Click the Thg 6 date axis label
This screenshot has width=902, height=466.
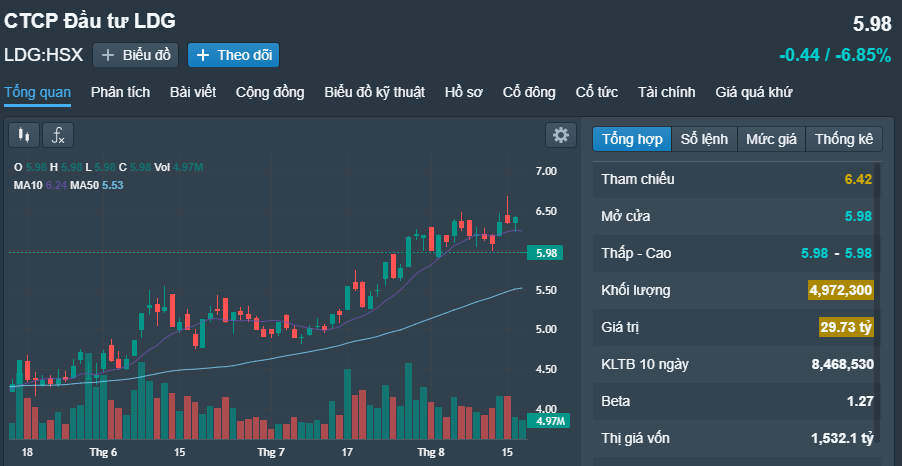104,453
